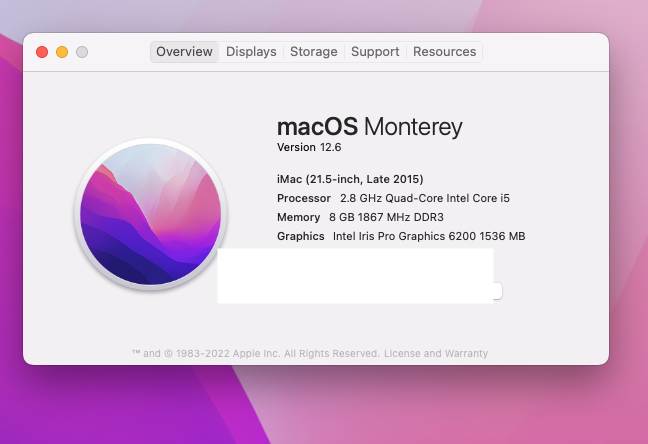Select the iMac (21.5-inch, Late 2015) text

point(350,179)
